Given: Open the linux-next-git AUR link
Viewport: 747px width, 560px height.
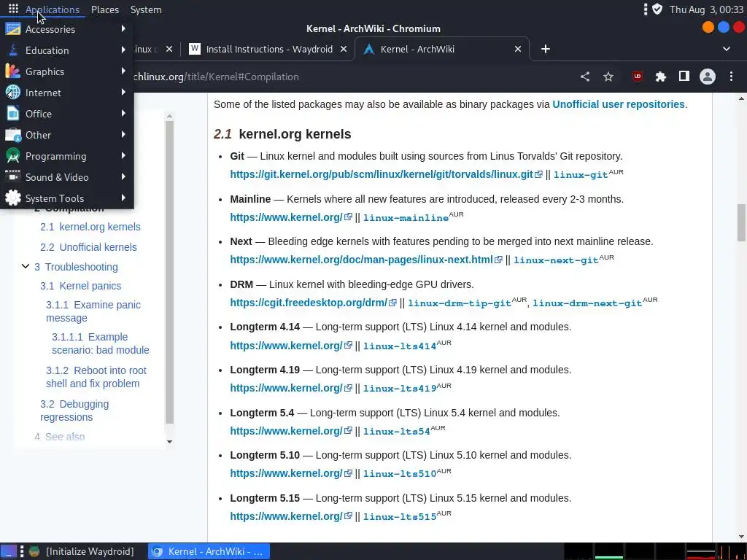Looking at the screenshot, I should (x=556, y=260).
